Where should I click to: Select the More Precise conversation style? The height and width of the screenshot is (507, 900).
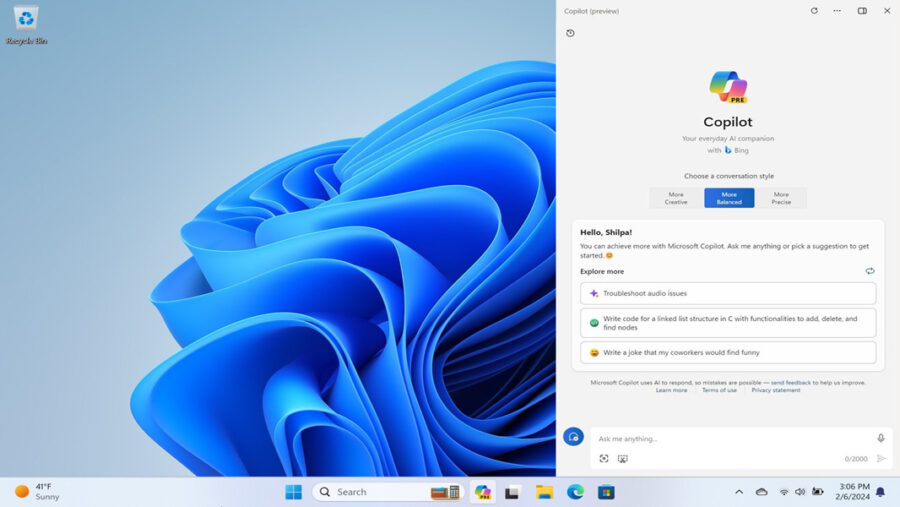click(781, 198)
